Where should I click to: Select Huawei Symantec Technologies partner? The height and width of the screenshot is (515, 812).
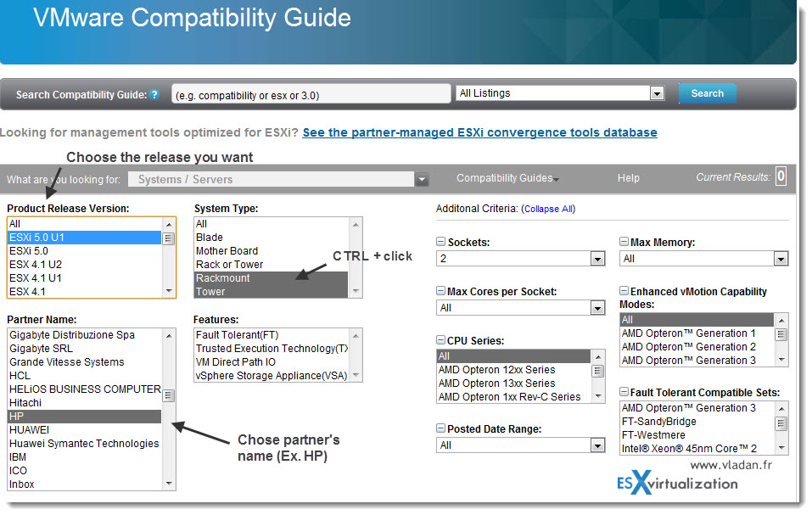tap(84, 444)
